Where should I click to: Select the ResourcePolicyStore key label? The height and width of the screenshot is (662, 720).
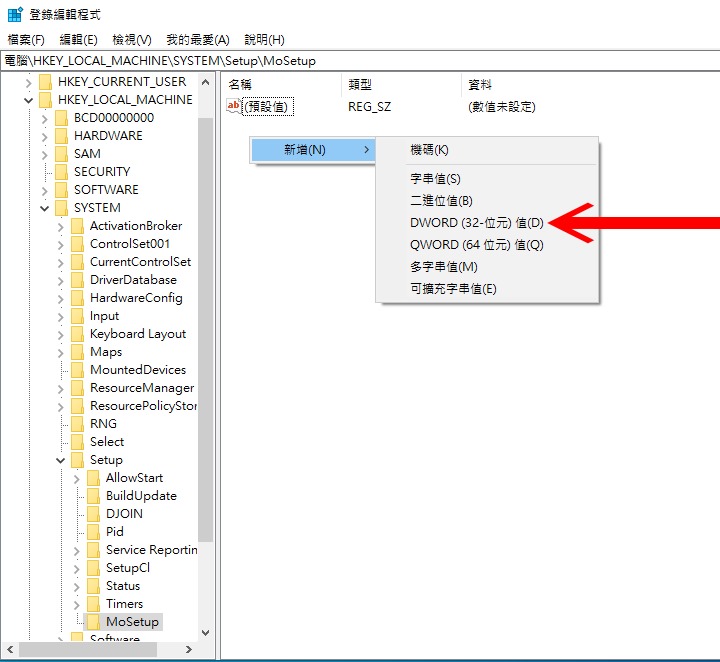coord(143,406)
